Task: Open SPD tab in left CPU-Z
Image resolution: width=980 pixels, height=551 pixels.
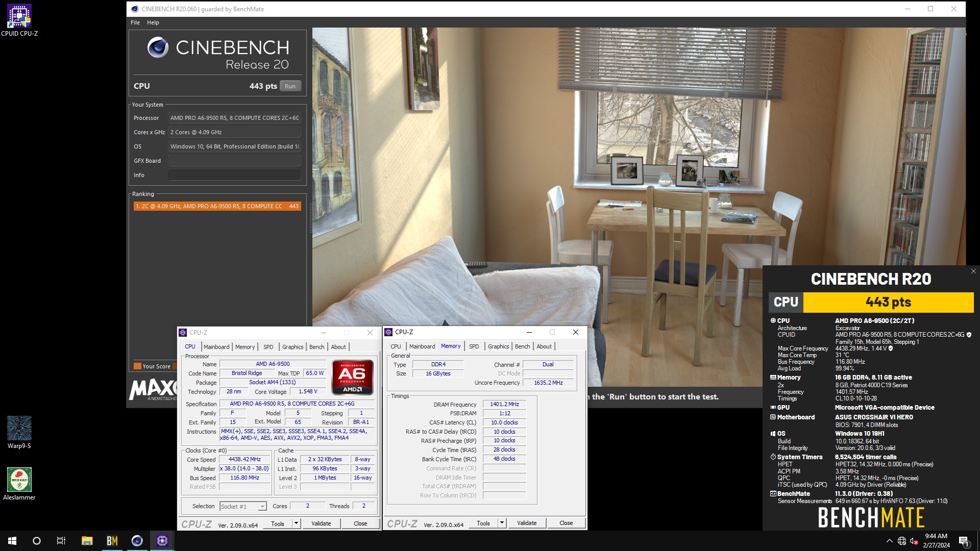Action: 268,347
